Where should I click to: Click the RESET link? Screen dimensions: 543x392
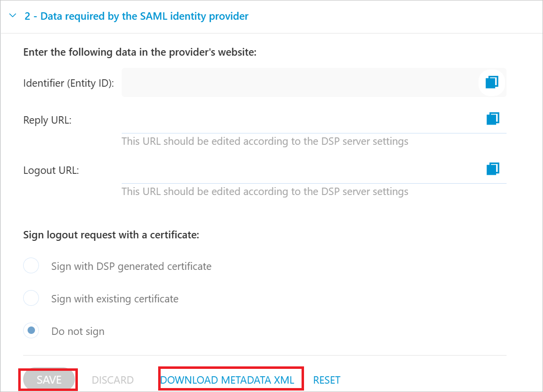pyautogui.click(x=327, y=380)
